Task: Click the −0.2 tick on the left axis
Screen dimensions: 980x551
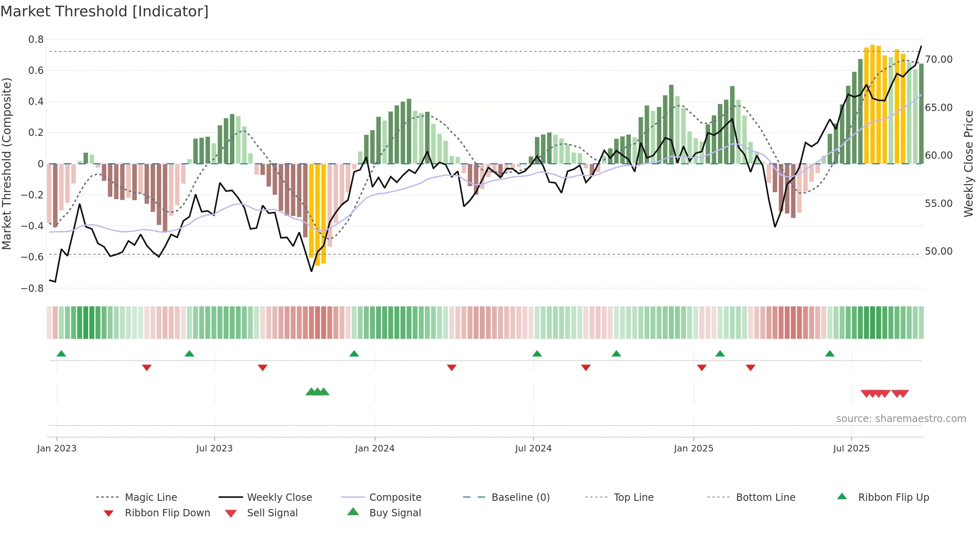Action: (x=32, y=195)
